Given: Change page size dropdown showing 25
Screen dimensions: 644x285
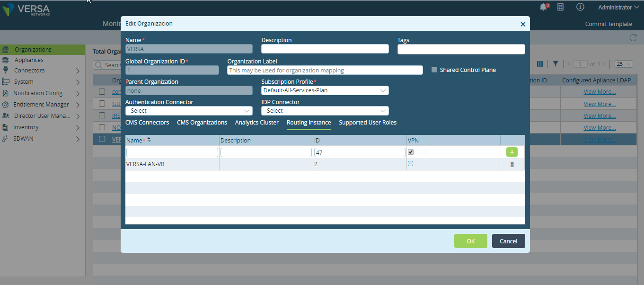Looking at the screenshot, I should (624, 64).
